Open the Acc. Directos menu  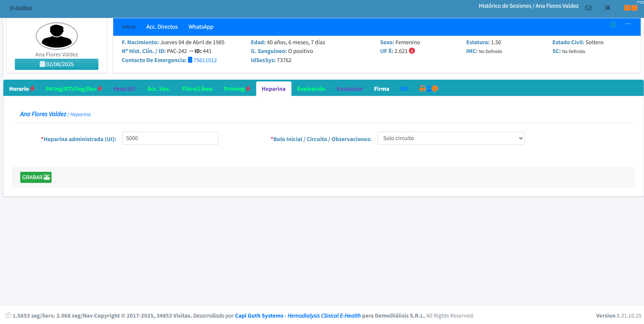coord(162,27)
